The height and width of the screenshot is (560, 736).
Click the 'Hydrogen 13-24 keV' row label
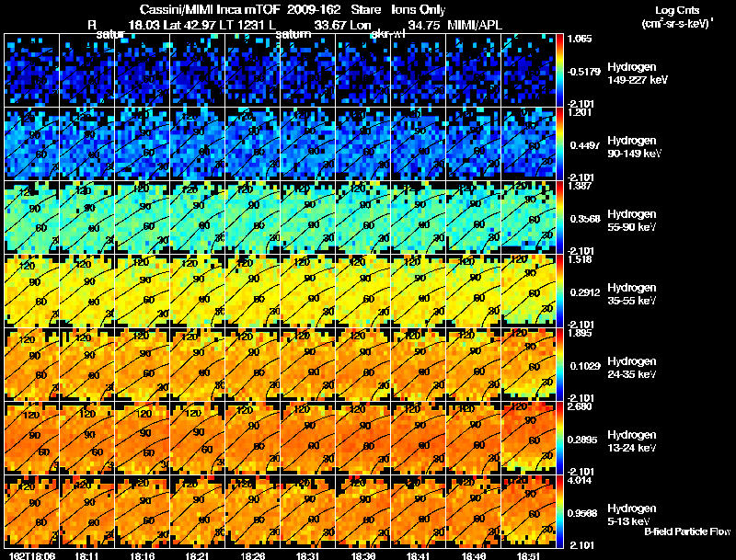(x=632, y=441)
